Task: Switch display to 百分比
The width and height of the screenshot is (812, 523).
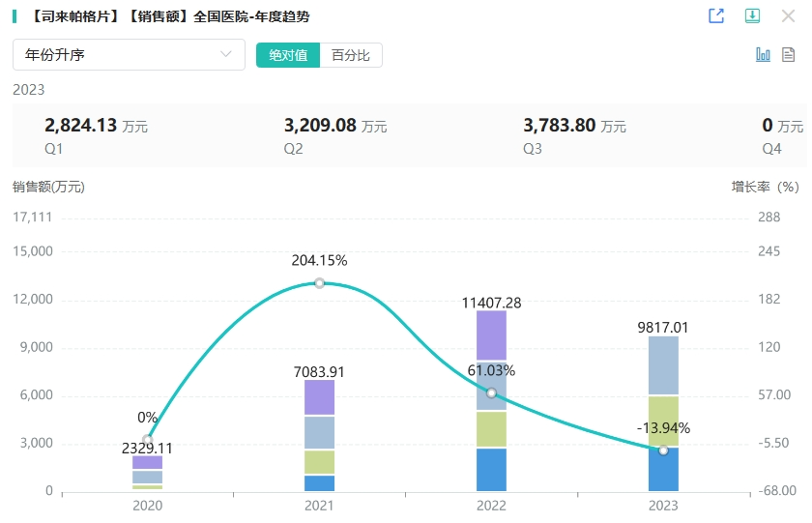Action: tap(351, 55)
